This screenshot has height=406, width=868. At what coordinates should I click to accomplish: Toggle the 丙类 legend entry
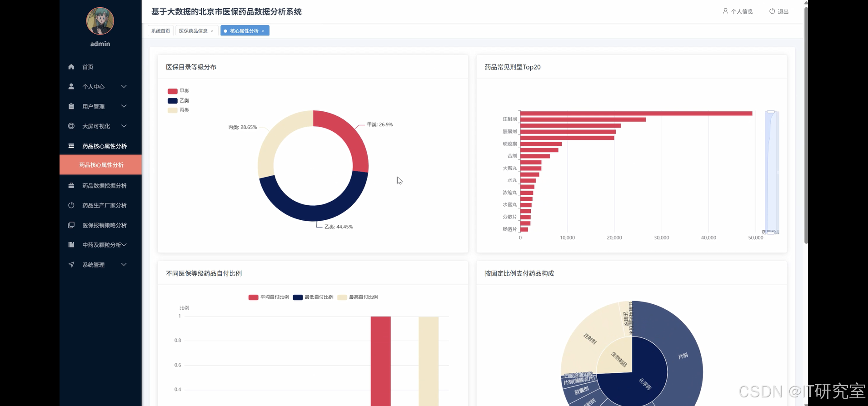point(178,110)
